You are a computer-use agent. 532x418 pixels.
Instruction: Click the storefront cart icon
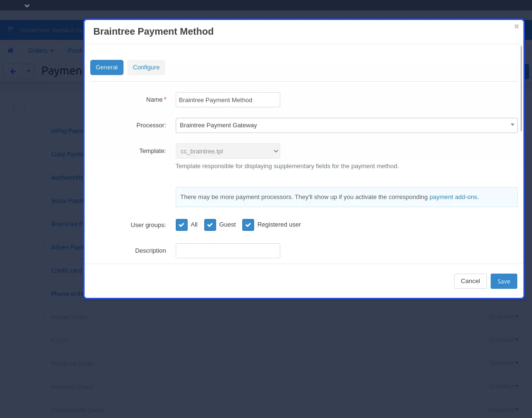click(x=10, y=29)
